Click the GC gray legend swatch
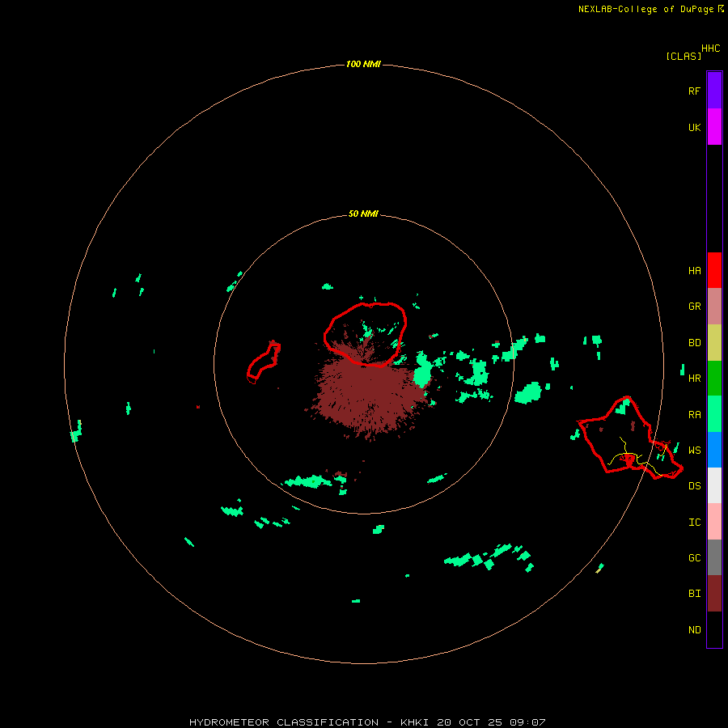This screenshot has width=728, height=728. coord(714,557)
